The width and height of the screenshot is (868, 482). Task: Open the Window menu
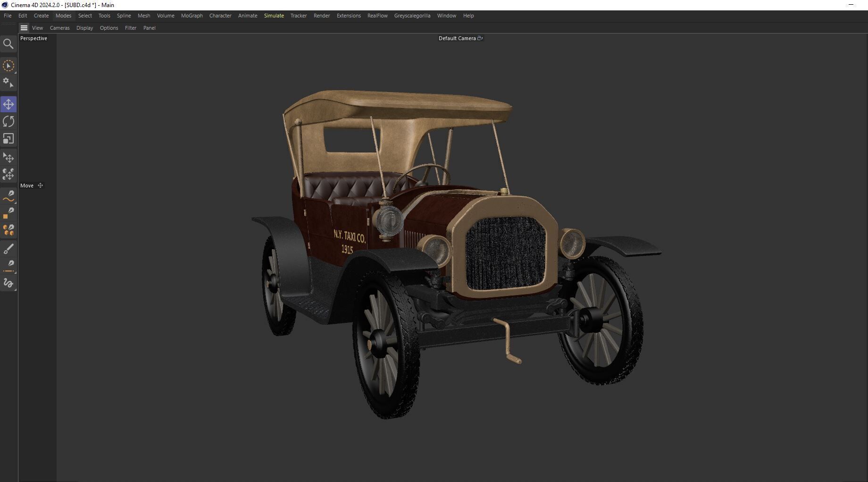[x=447, y=16]
